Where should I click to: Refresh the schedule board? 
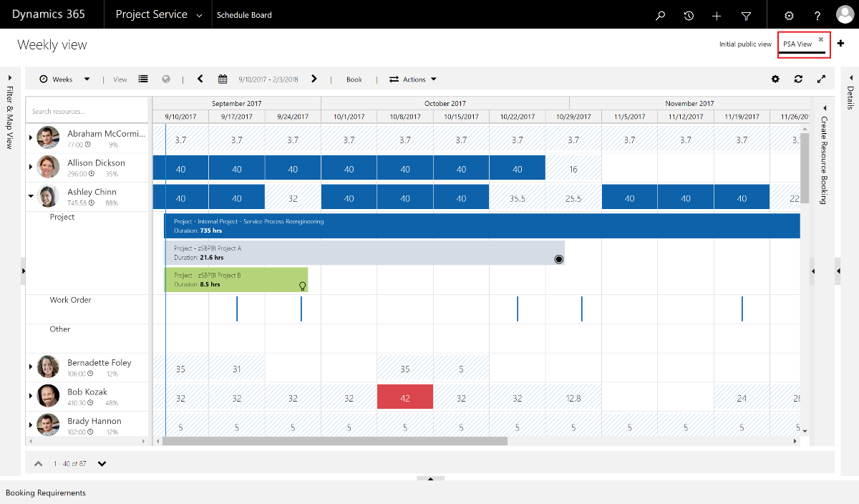point(798,79)
